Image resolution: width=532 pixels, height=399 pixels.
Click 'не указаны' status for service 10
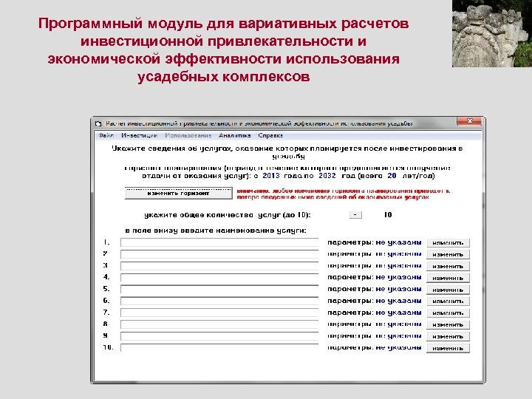point(399,348)
